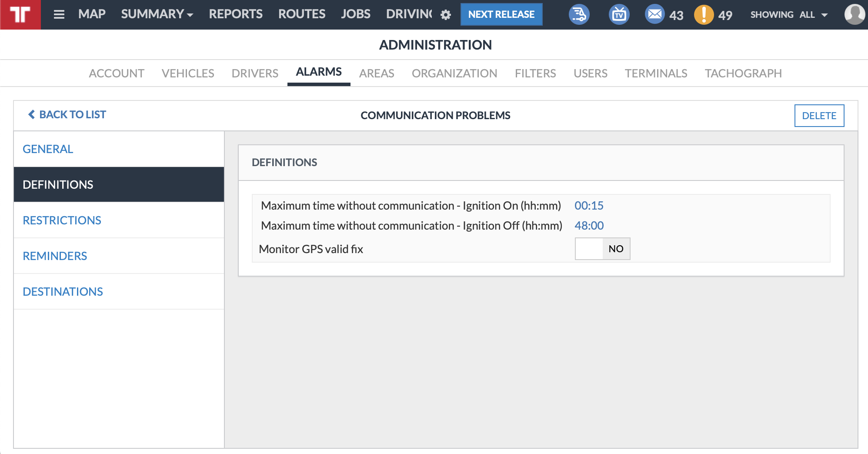Image resolution: width=868 pixels, height=454 pixels.
Task: Open the messages envelope icon
Action: click(654, 14)
